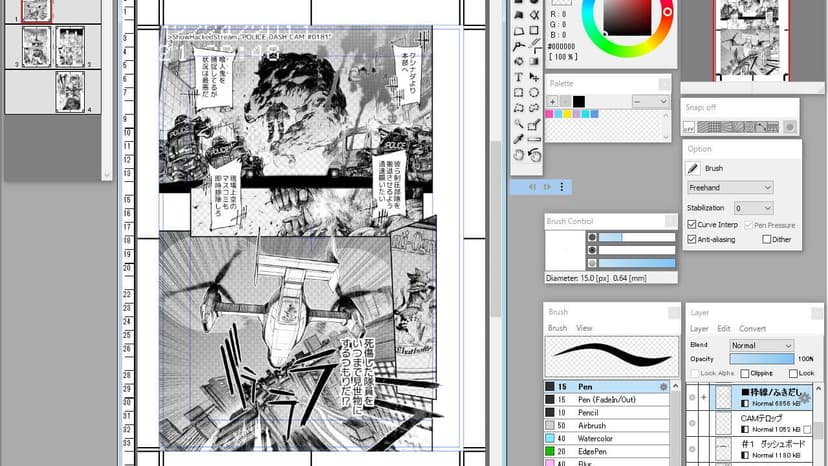The width and height of the screenshot is (828, 466).
Task: Enable the Dither checkbox
Action: 767,239
